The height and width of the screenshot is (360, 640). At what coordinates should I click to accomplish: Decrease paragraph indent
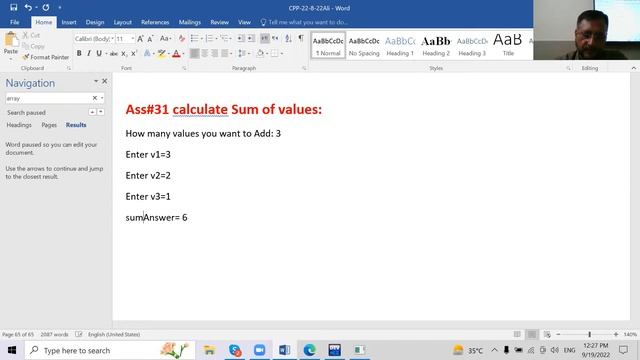coord(241,38)
